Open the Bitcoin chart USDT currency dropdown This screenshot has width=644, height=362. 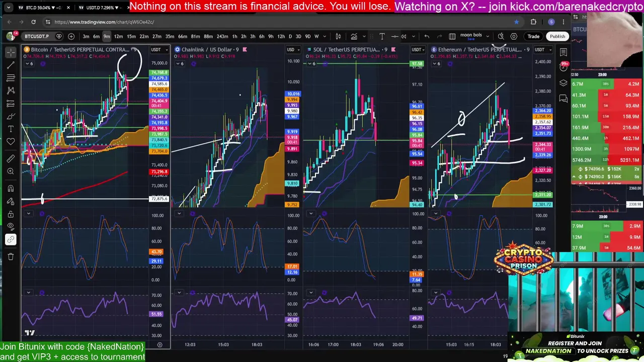click(159, 49)
